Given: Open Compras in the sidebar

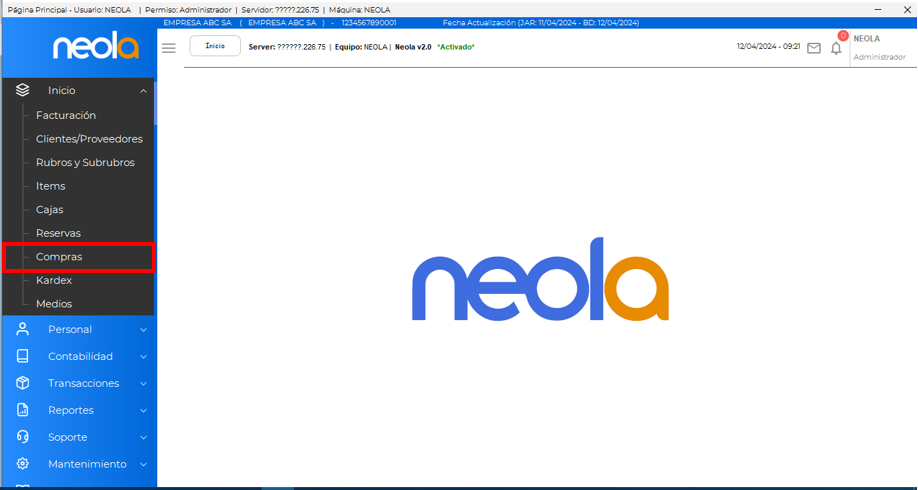Looking at the screenshot, I should (59, 257).
